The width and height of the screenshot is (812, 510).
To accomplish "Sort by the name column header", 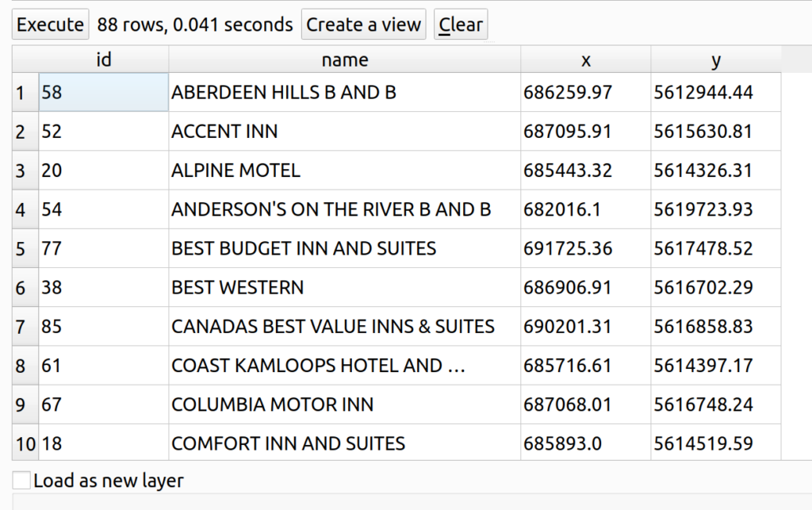I will (x=344, y=59).
